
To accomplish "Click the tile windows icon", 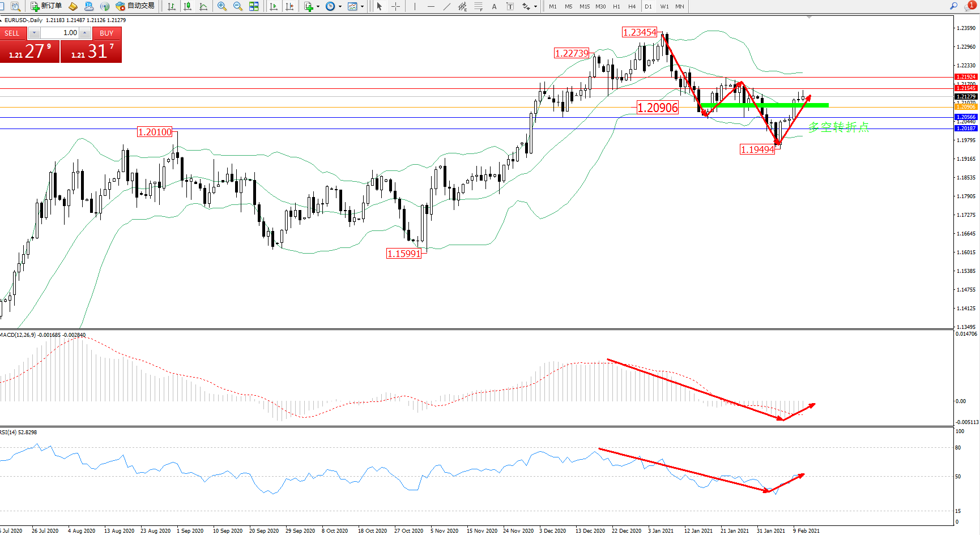I will [254, 6].
